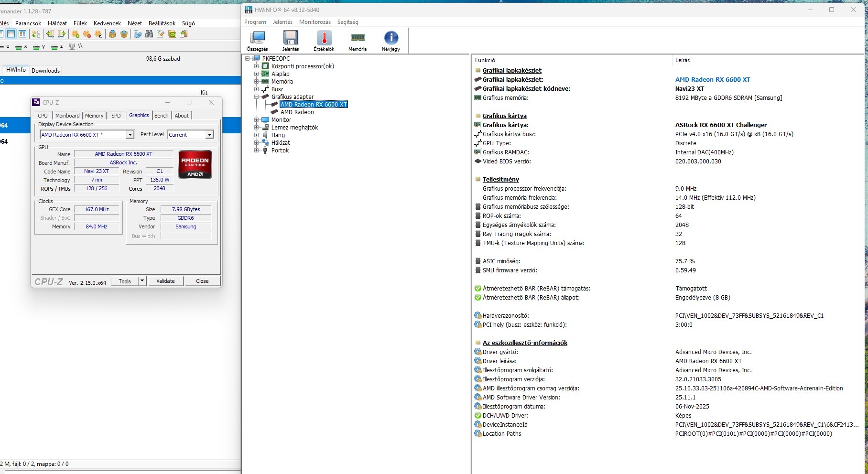Click the Validate button in CPU-Z

pos(165,281)
